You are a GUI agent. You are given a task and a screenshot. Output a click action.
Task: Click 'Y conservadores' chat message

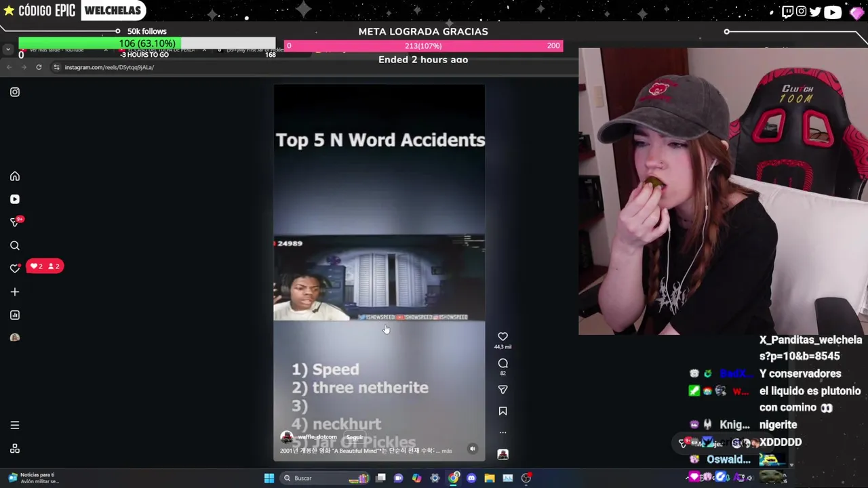(800, 373)
